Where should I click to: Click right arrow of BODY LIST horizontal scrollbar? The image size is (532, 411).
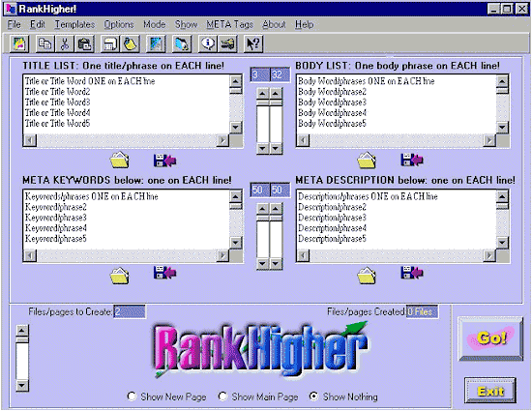[489, 140]
